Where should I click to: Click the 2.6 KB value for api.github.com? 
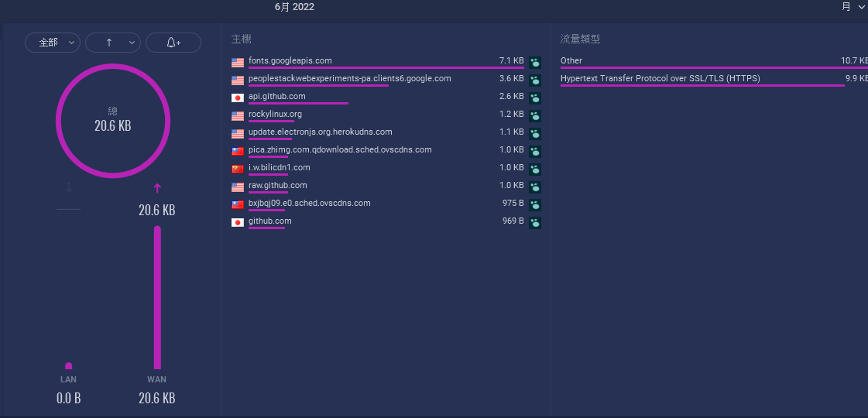pyautogui.click(x=512, y=96)
